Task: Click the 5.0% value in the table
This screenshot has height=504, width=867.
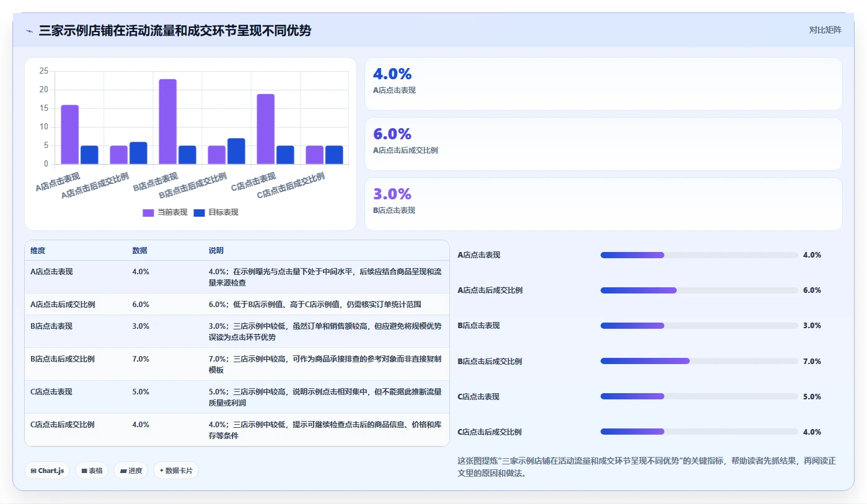Action: 141,392
